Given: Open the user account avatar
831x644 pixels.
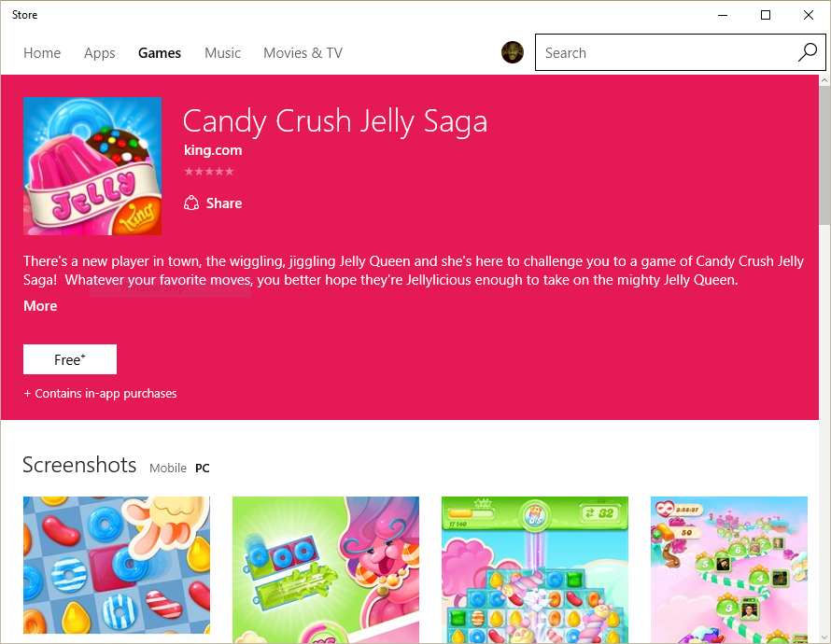Looking at the screenshot, I should [x=513, y=52].
